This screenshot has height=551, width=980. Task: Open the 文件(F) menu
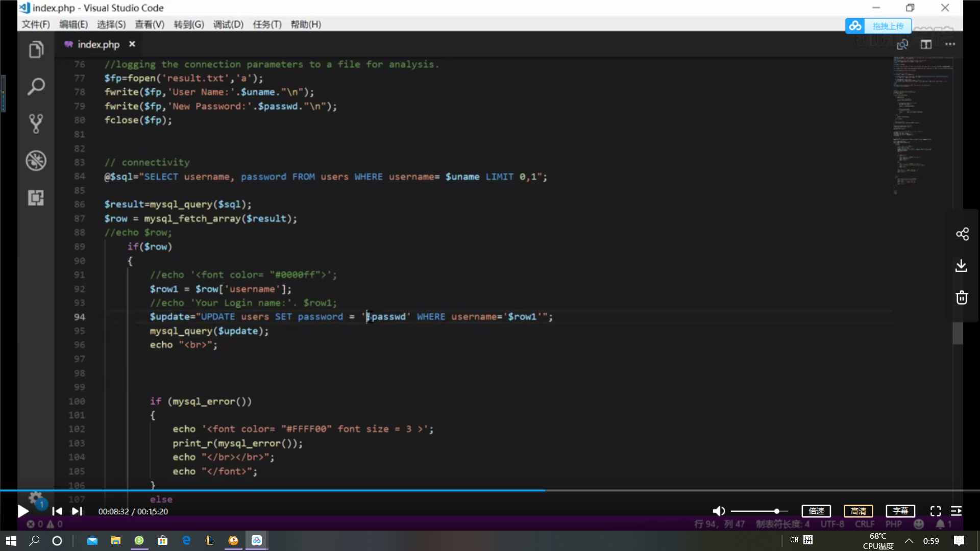pyautogui.click(x=35, y=24)
